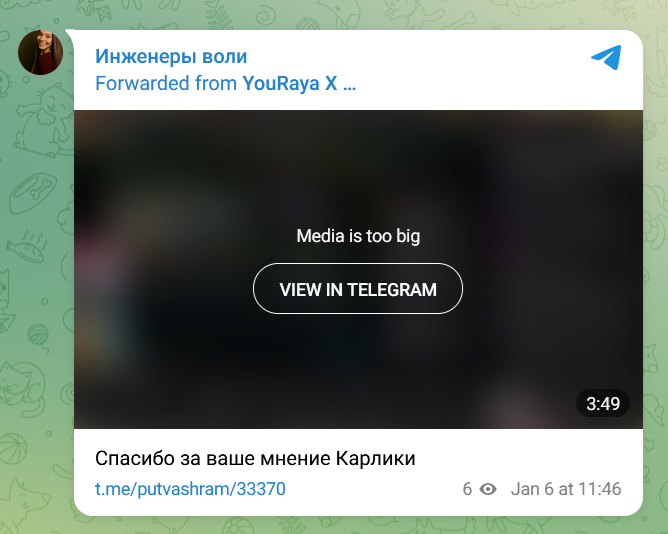668x534 pixels.
Task: Click the VIEW IN TELEGRAM button
Action: [x=358, y=289]
